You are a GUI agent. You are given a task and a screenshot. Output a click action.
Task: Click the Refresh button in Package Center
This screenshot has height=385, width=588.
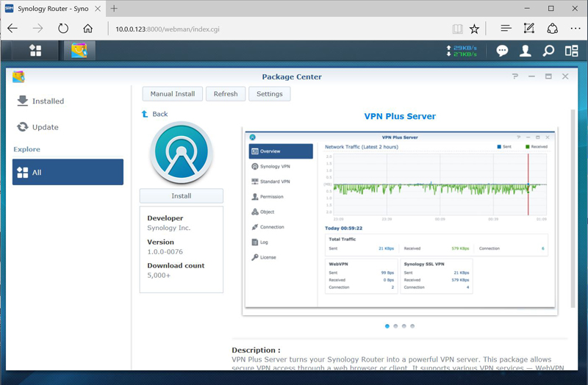click(226, 94)
